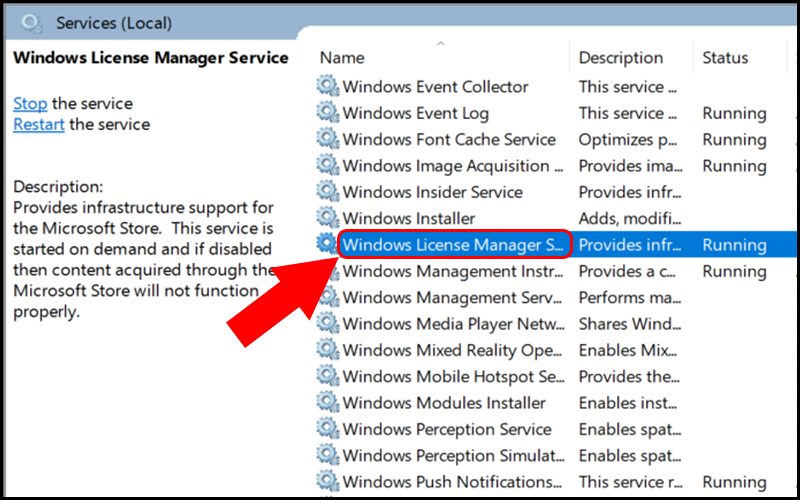800x500 pixels.
Task: Sort services by the Name column header
Action: tap(342, 58)
